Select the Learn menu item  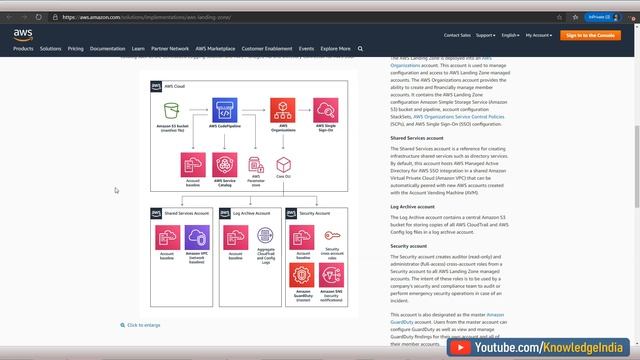point(138,49)
